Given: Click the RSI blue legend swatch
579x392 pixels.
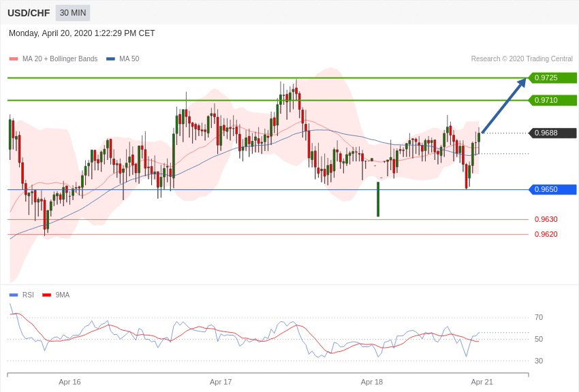Looking at the screenshot, I should tap(14, 295).
